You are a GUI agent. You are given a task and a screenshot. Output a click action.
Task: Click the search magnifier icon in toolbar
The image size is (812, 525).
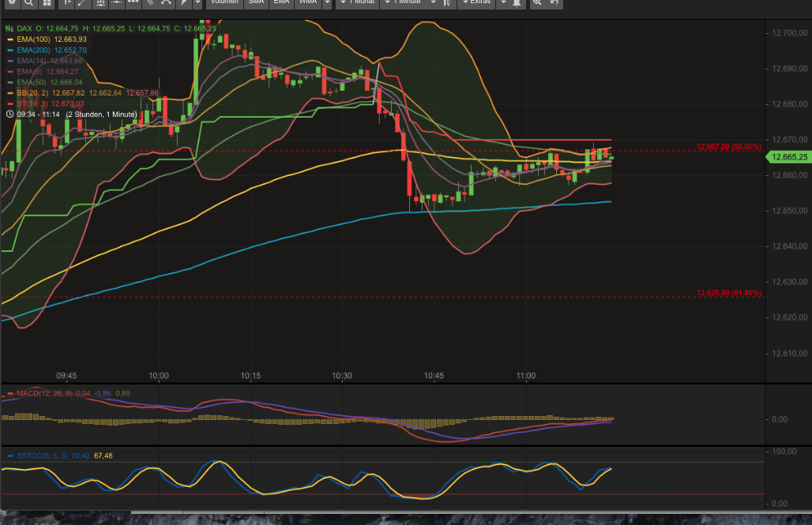29,2
